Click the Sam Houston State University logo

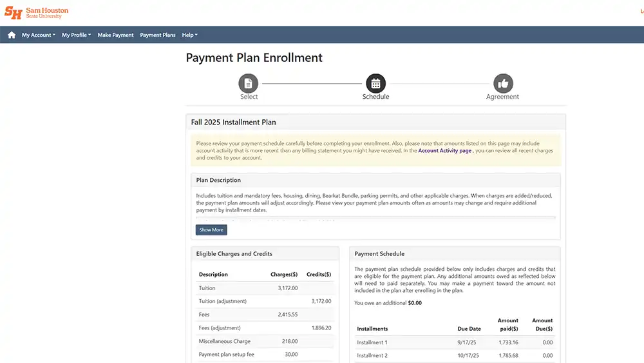[x=36, y=13]
